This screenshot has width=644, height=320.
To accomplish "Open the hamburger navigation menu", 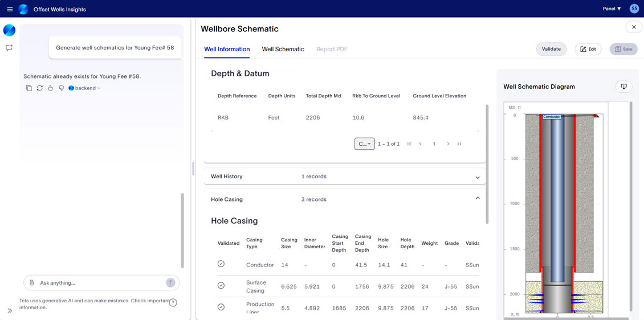I will 10,9.
